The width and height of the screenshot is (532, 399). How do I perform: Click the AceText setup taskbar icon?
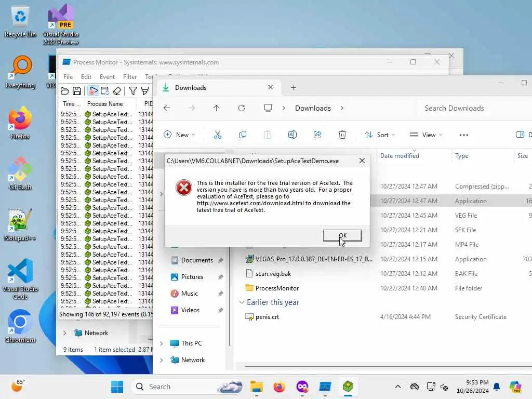tap(348, 387)
